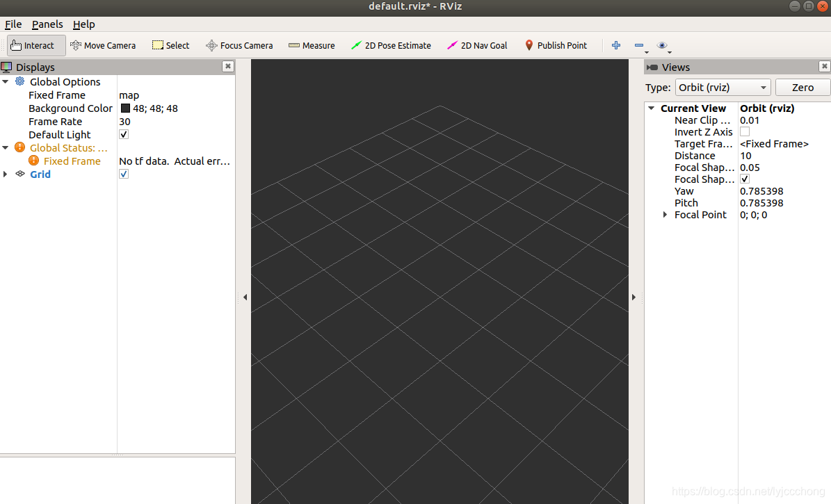This screenshot has width=831, height=504.
Task: Toggle the Invert Z Axis checkbox
Action: click(745, 132)
